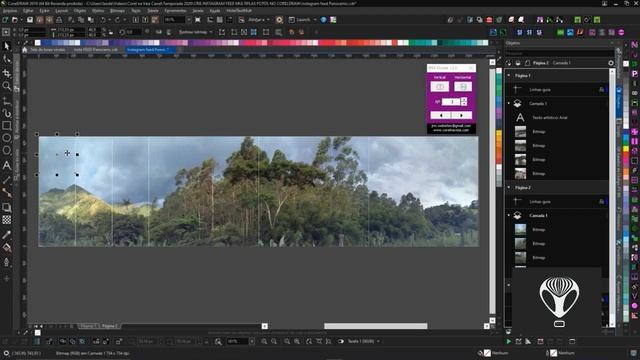
Task: Pick the orange swatch in vertical palette
Action: [x=499, y=143]
